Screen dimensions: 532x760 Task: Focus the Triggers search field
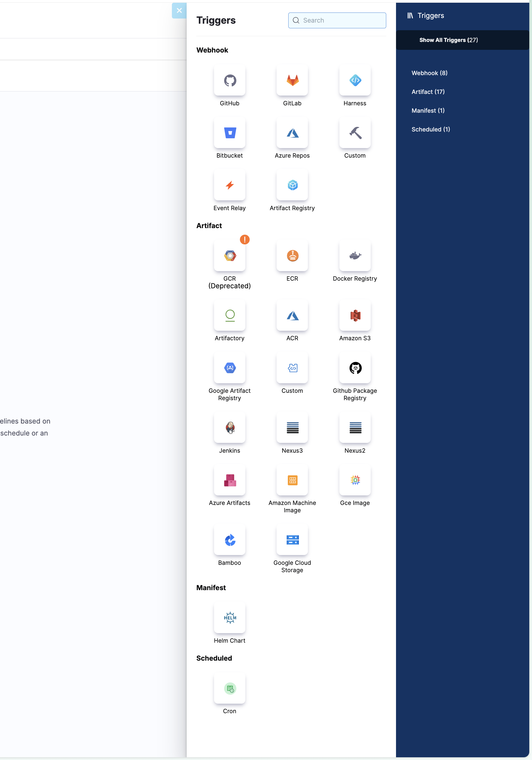[x=337, y=20]
